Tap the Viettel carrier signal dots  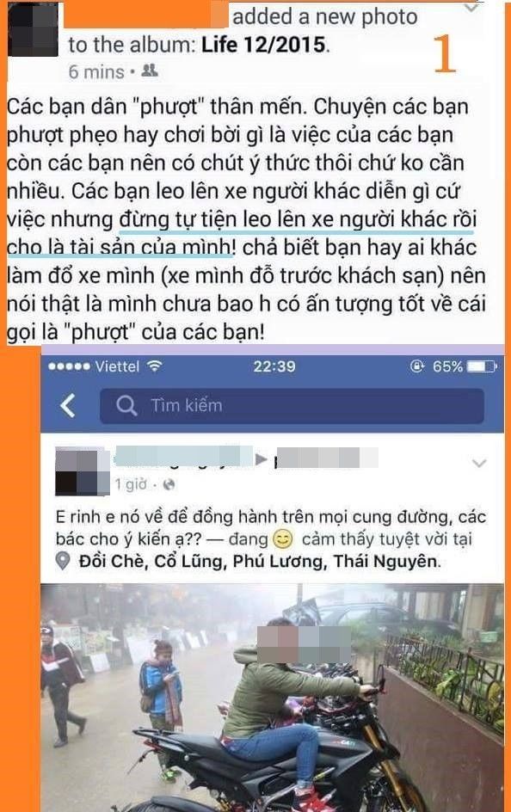click(x=69, y=366)
